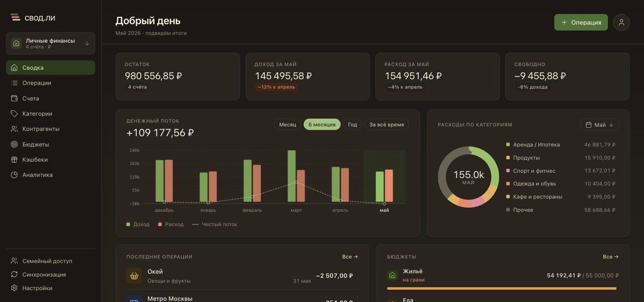644x302 pixels.
Task: Open the user profile avatar icon
Action: 621,22
